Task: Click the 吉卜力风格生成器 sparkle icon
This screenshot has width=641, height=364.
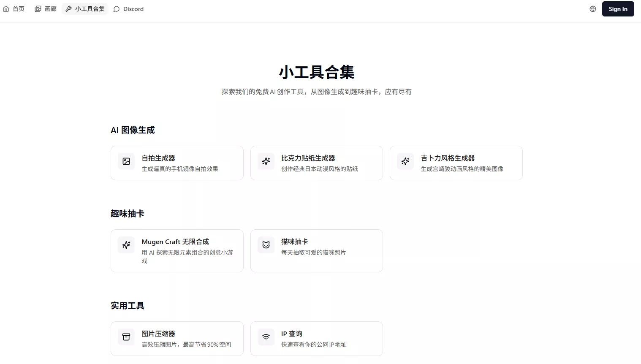Action: point(405,161)
